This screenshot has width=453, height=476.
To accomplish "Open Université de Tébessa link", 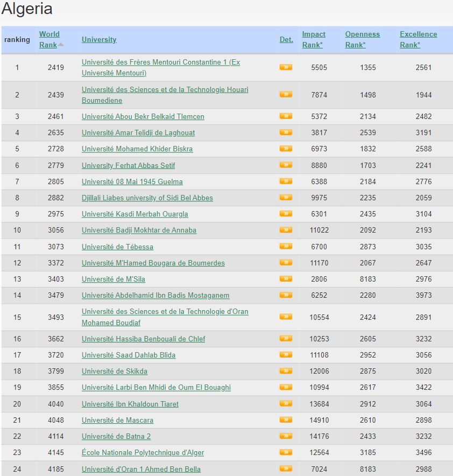I will (x=117, y=247).
